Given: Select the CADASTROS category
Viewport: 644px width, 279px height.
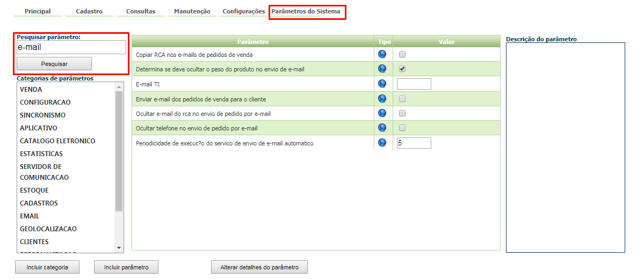Looking at the screenshot, I should click(39, 203).
